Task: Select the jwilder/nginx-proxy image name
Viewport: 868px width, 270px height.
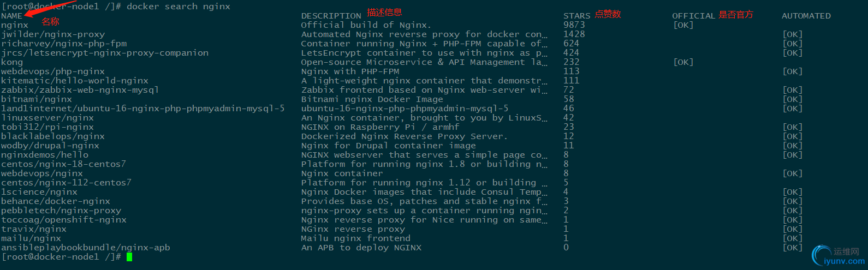Action: [53, 34]
